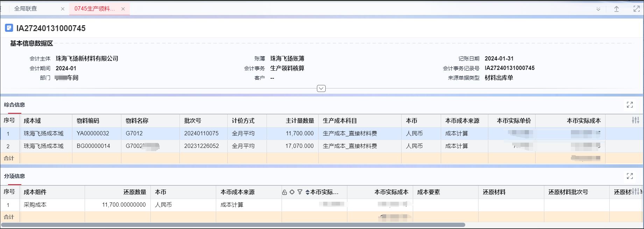The image size is (644, 229).
Task: Expand the basic info section with chevron
Action: [321, 88]
